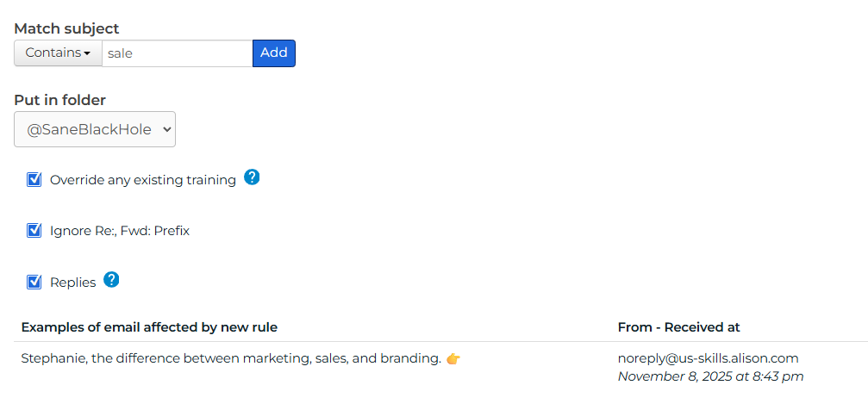Screen dimensions: 868x410
Task: Click the 'Ignore Re:, Fwd: Prefix' label text
Action: point(120,231)
